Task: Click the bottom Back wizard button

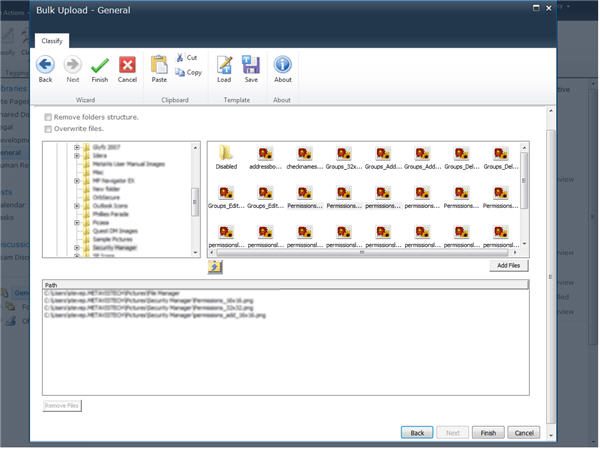Action: pos(417,433)
